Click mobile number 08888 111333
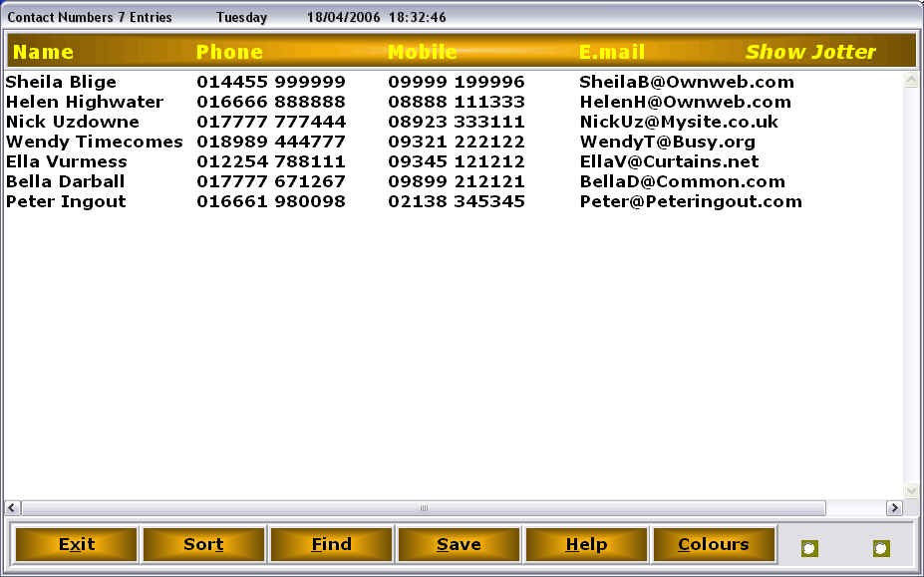The width and height of the screenshot is (924, 577). coord(457,102)
